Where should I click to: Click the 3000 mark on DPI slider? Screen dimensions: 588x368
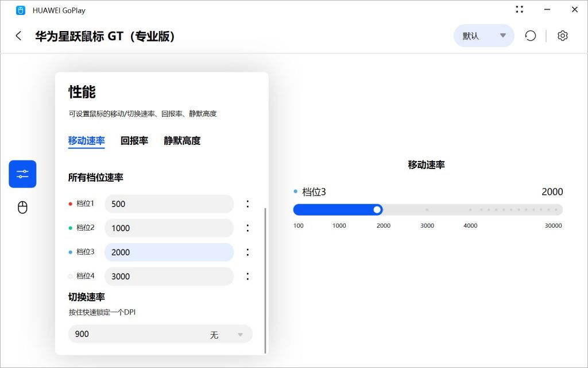pos(427,210)
